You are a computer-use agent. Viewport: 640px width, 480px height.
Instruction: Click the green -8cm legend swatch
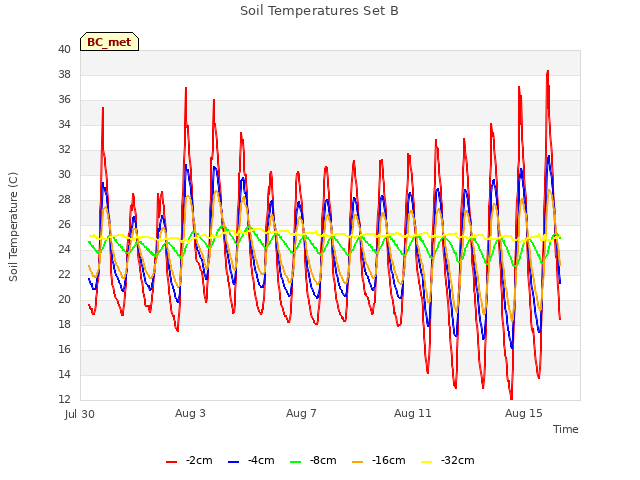tap(296, 462)
